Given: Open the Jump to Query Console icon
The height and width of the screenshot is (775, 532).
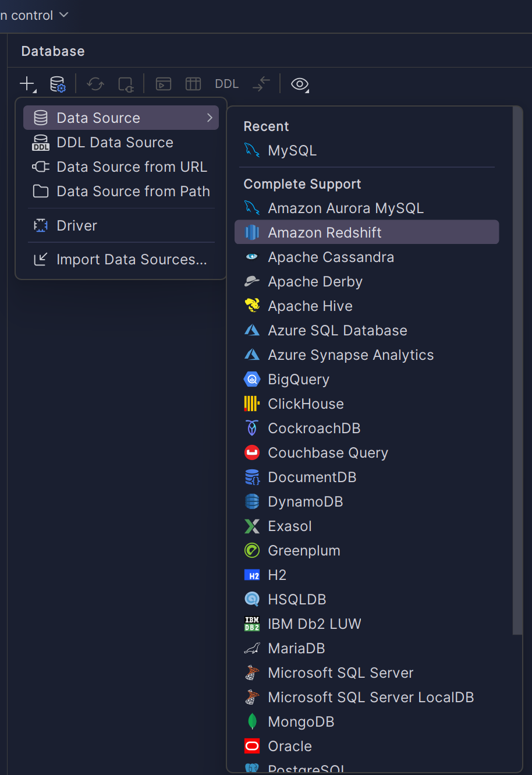Looking at the screenshot, I should coord(164,84).
